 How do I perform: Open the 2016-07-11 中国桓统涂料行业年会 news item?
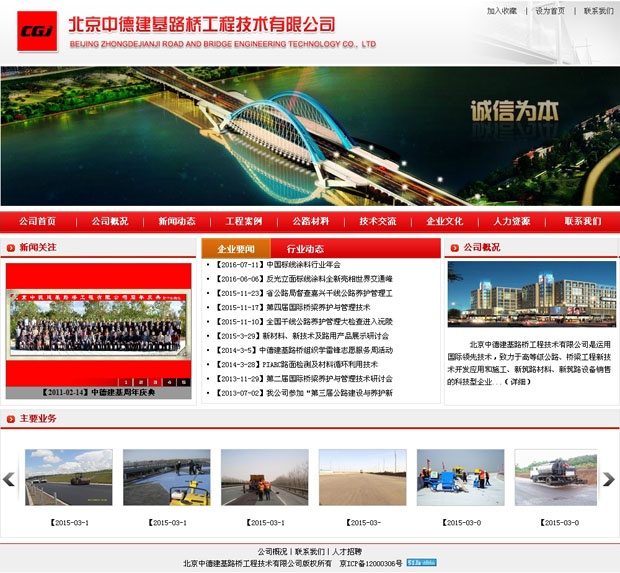pyautogui.click(x=279, y=265)
